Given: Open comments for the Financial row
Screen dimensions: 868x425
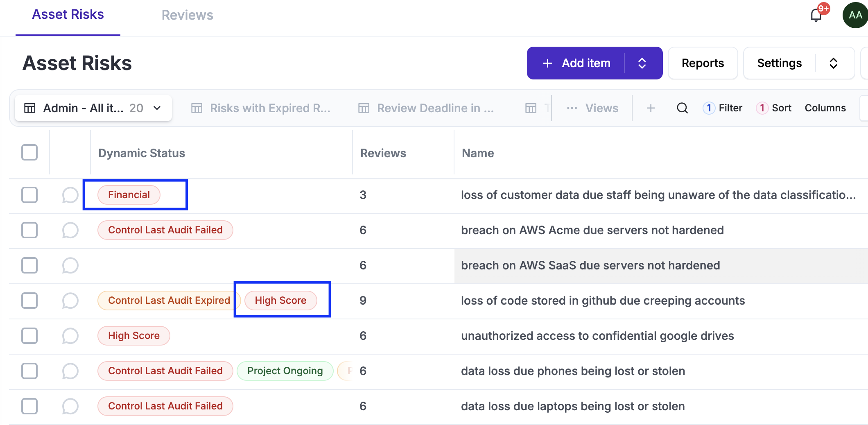Looking at the screenshot, I should click(70, 195).
